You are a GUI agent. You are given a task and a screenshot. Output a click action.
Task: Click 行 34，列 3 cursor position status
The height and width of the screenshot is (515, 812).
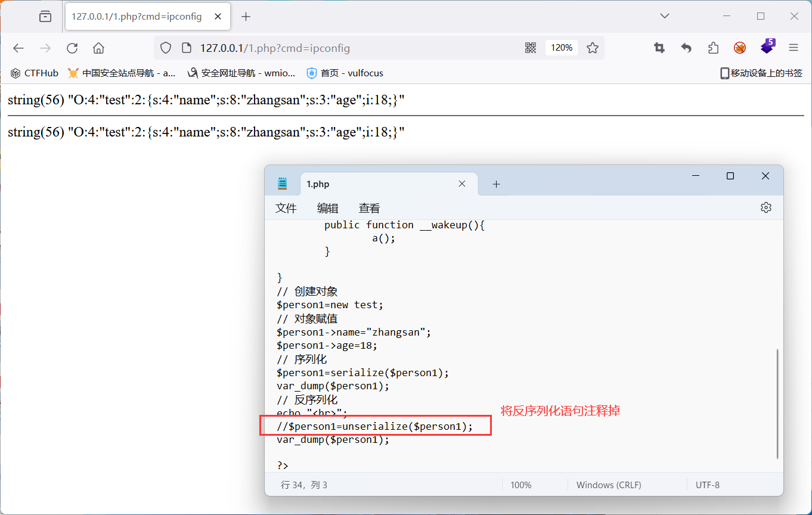coord(304,485)
